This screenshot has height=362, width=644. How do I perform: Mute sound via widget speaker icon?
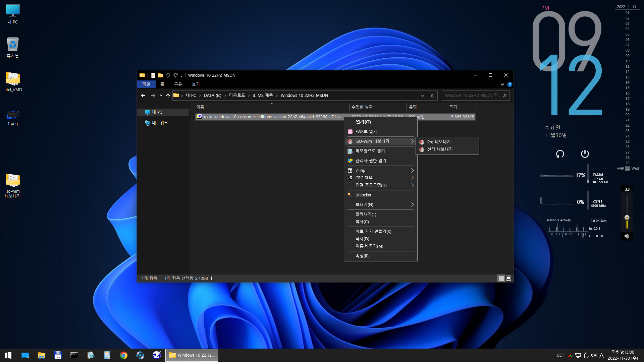coord(627,236)
